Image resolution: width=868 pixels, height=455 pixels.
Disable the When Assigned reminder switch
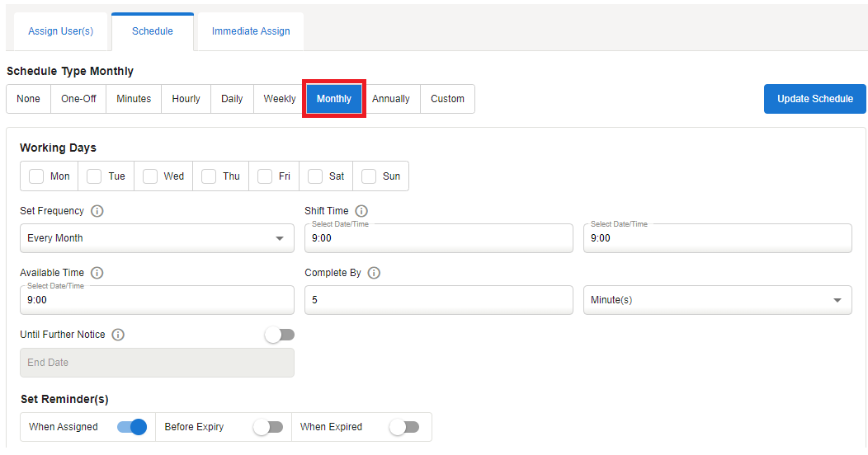(131, 427)
